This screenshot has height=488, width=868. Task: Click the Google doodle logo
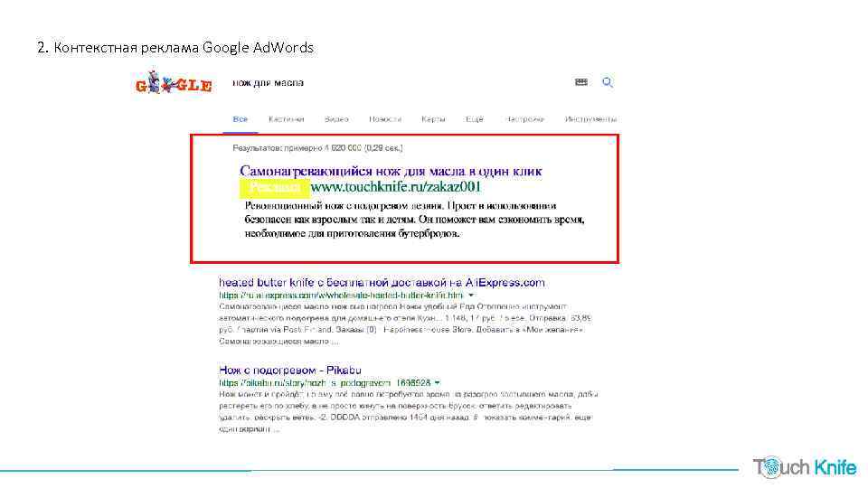point(174,82)
